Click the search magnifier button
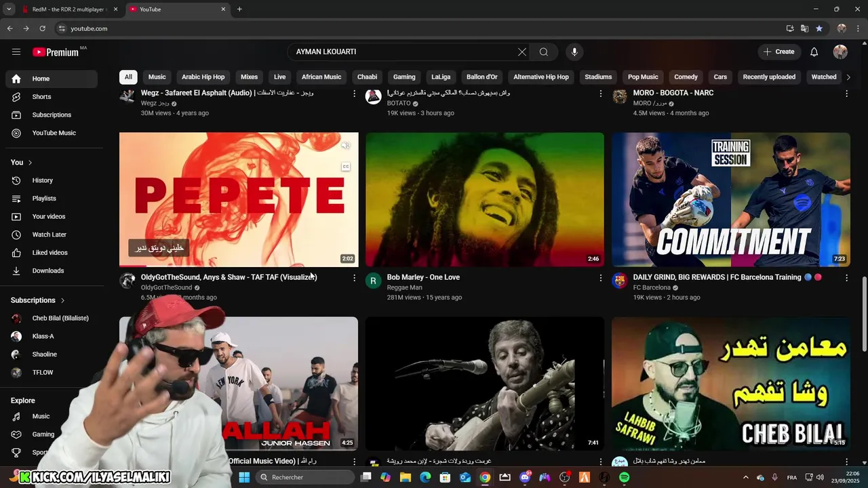 (x=544, y=52)
